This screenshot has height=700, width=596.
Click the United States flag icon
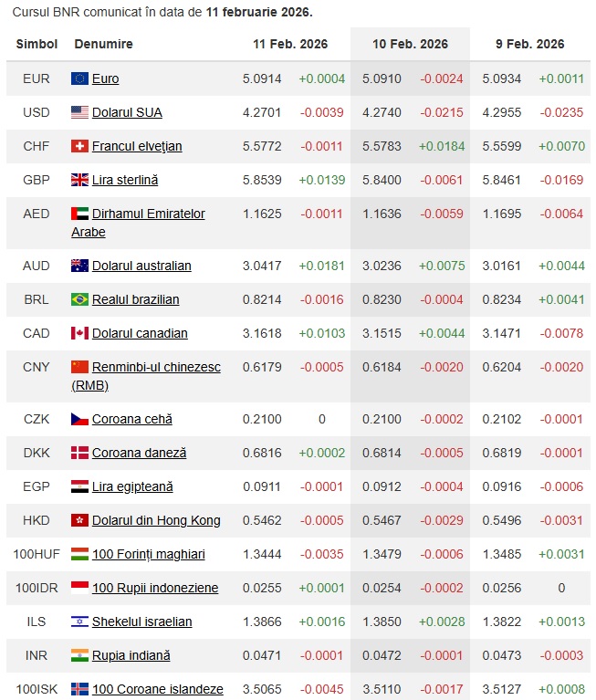tap(79, 112)
